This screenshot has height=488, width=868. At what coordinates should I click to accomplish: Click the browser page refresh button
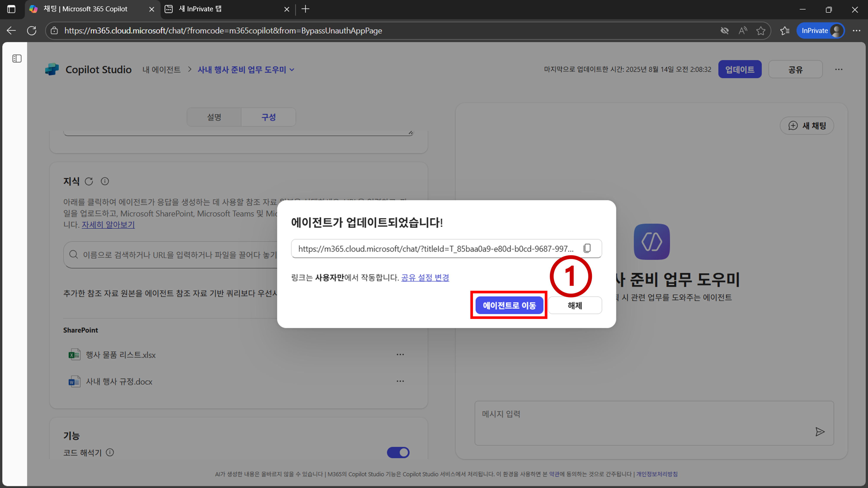click(x=32, y=31)
